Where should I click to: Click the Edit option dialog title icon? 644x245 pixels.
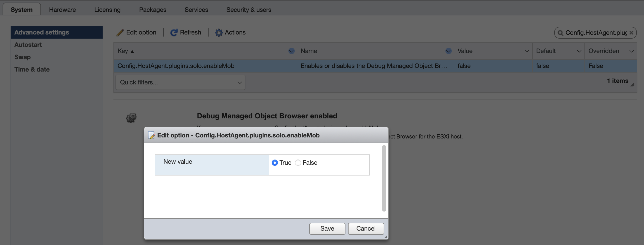[x=151, y=135]
